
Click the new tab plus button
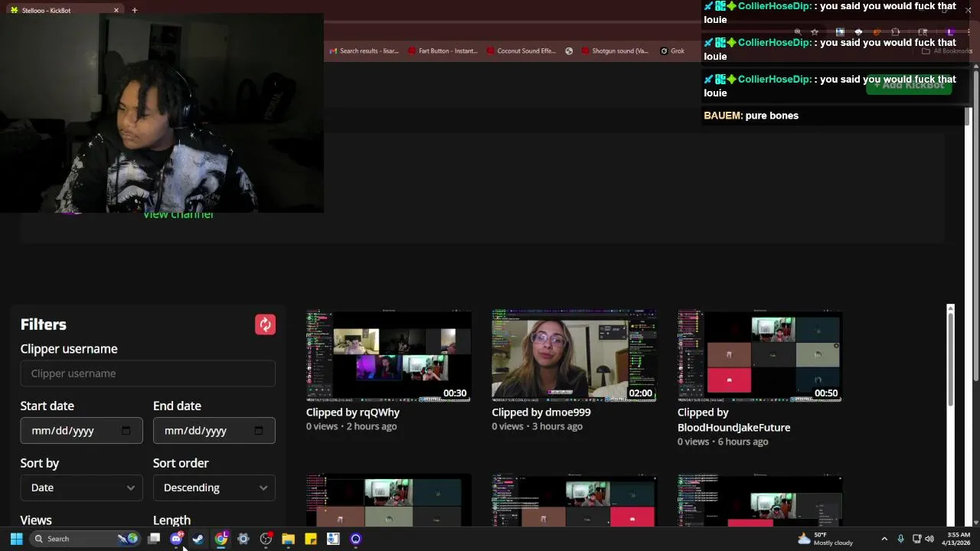click(x=134, y=10)
